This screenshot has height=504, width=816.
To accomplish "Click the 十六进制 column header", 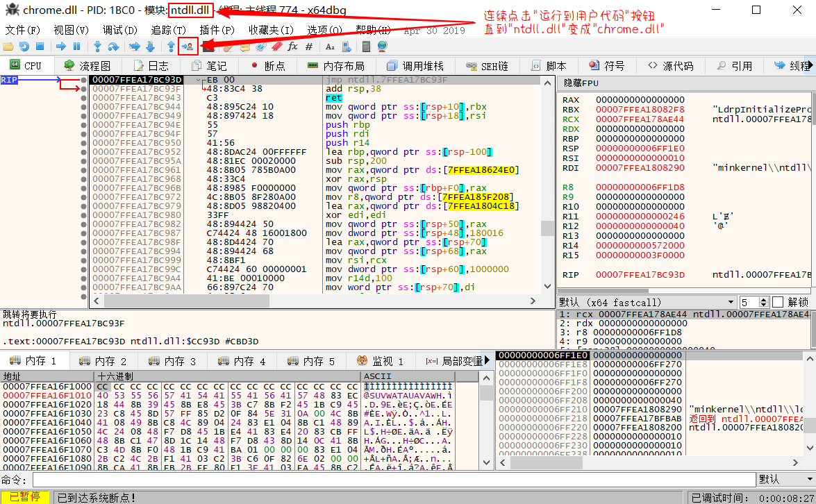I will 227,376.
